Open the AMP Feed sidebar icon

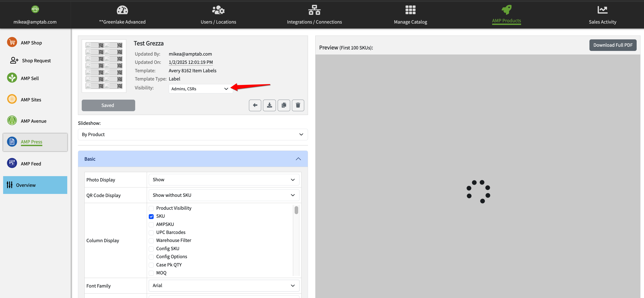click(x=12, y=163)
